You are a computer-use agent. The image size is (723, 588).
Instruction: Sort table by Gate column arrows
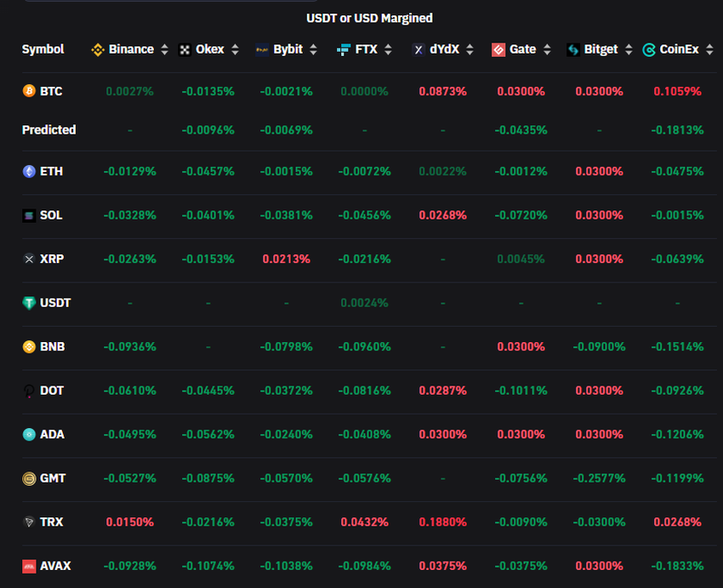(x=547, y=50)
